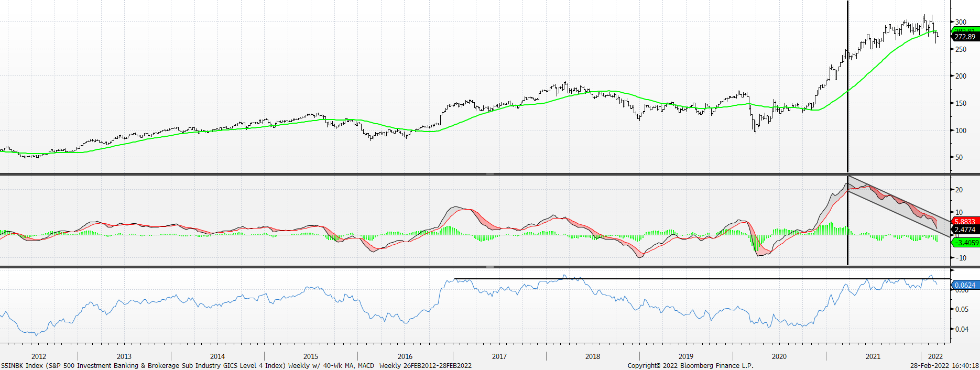
Task: Click the green -3.4059 histogram value tag
Action: [965, 243]
